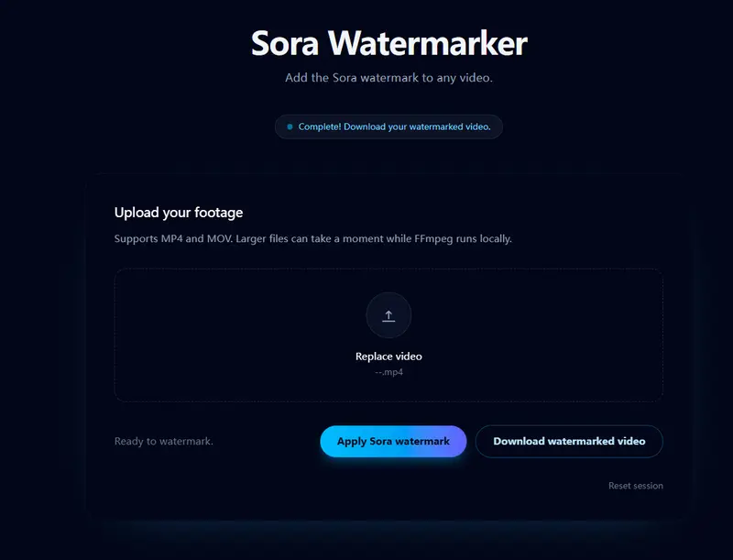The width and height of the screenshot is (733, 560).
Task: Download the watermarked video
Action: coord(569,441)
